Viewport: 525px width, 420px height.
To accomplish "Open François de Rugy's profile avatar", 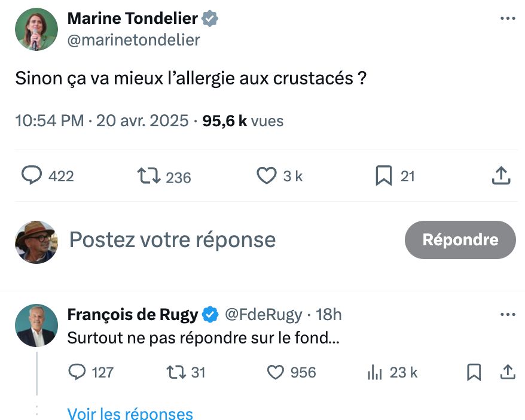I will click(36, 326).
